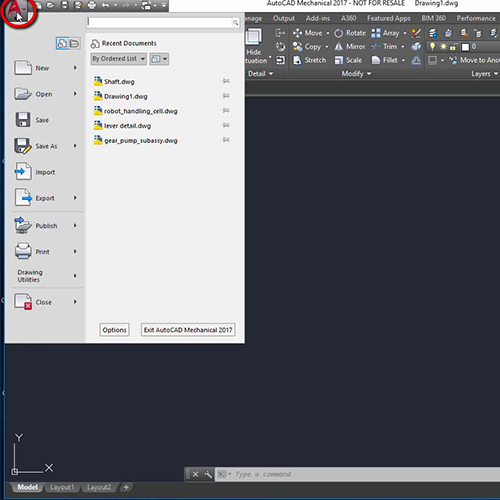Click the Plot printer icon in quick access toolbar
The height and width of the screenshot is (500, 500).
[91, 5]
